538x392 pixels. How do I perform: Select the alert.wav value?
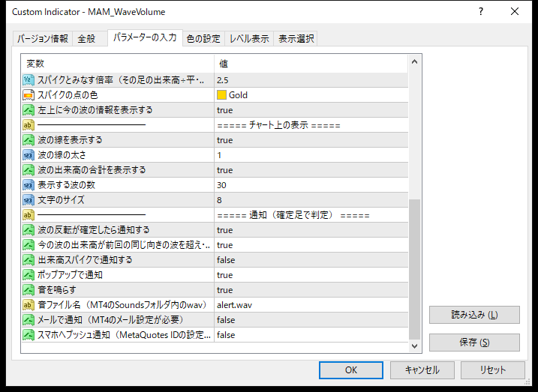pos(234,305)
